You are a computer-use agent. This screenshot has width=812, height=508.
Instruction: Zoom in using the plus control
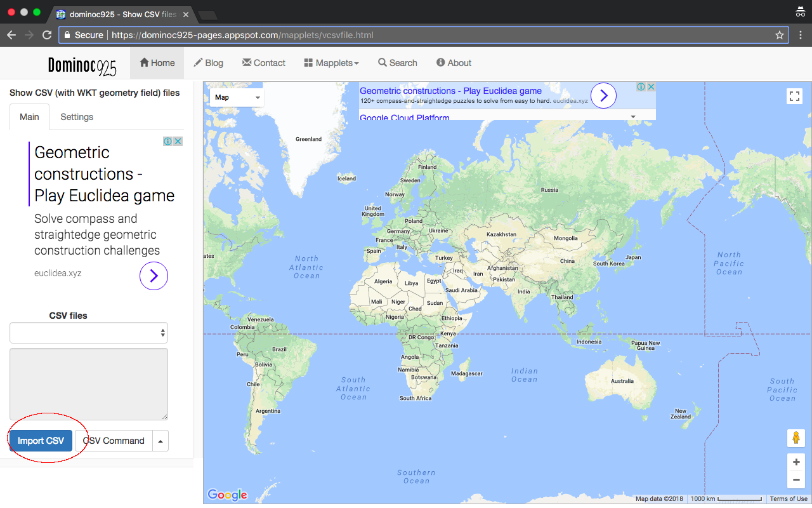coord(796,462)
